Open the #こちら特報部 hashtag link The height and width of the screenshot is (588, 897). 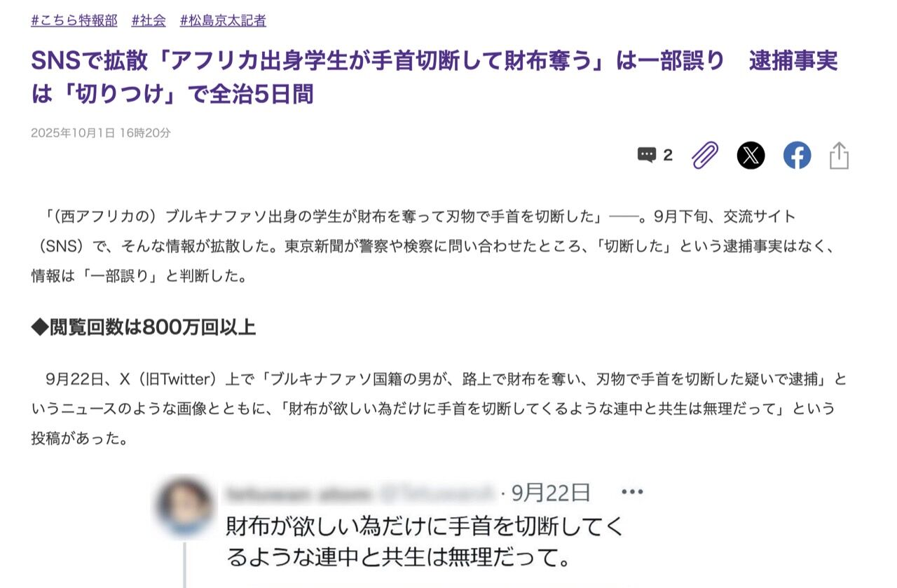point(74,20)
